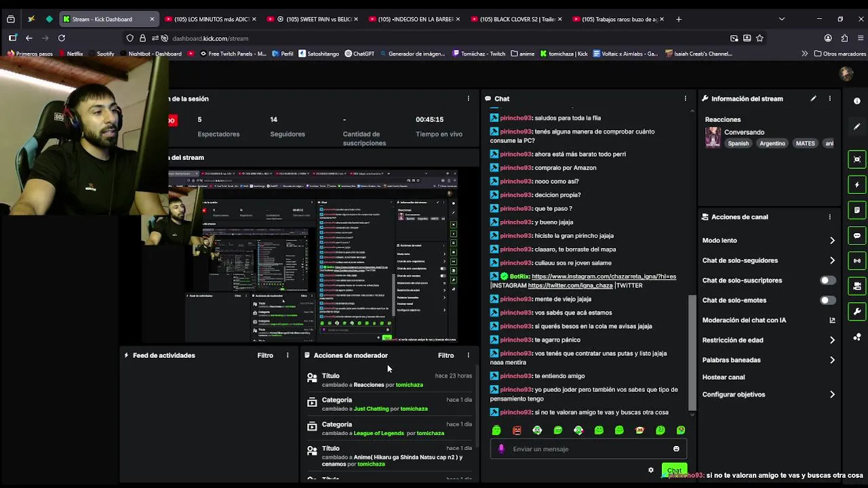Switch to the INDECISO EN LA BARBER tab

(x=414, y=19)
